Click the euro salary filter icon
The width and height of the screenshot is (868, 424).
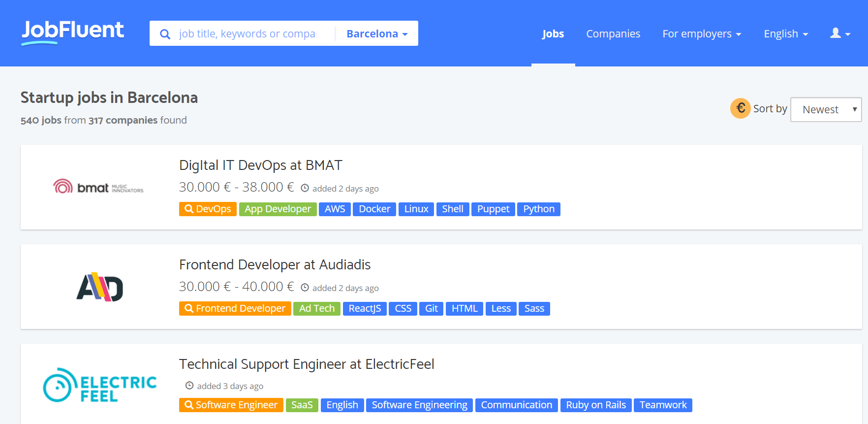740,108
